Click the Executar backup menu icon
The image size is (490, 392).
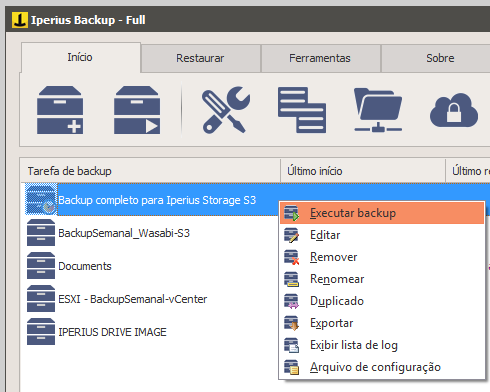point(292,213)
